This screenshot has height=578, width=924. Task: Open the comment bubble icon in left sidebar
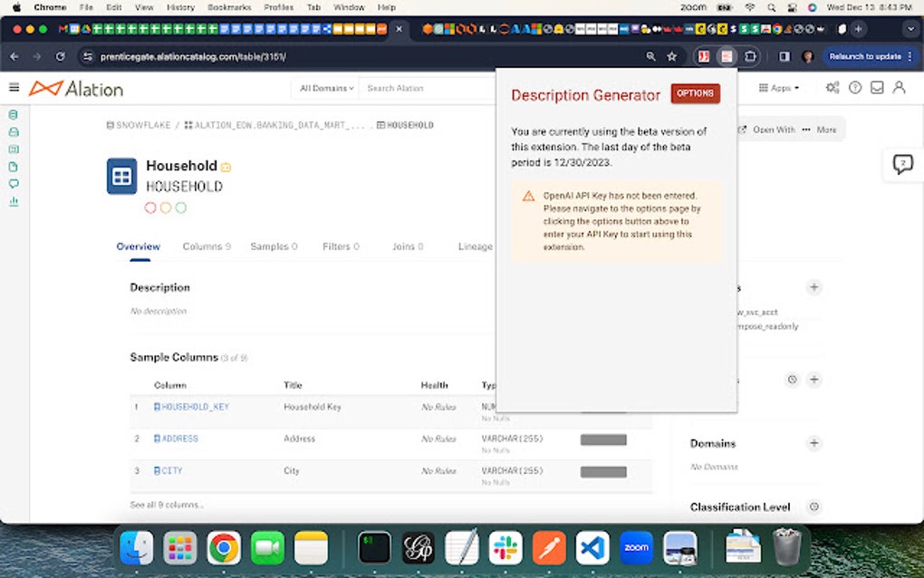click(x=12, y=184)
